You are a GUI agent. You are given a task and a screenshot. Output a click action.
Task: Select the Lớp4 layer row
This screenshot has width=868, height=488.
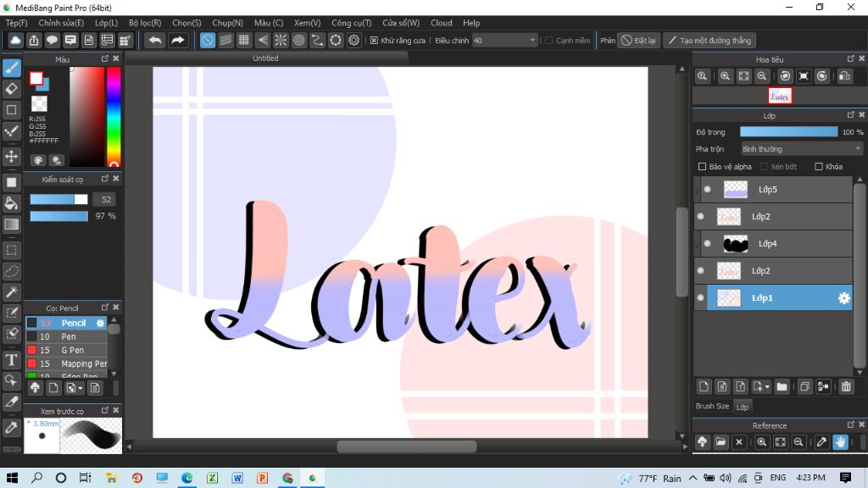(774, 243)
